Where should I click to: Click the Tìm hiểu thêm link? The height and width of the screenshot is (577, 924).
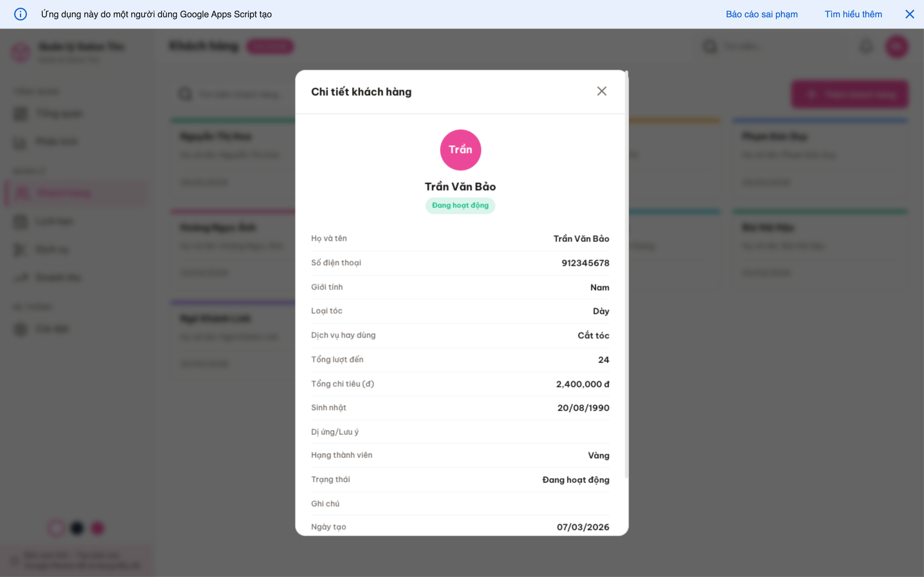(853, 14)
